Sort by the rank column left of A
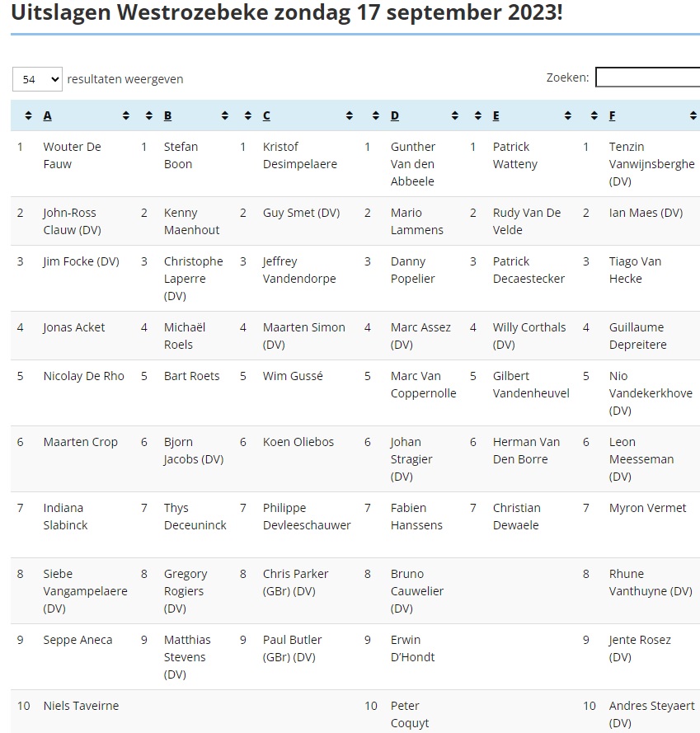700x733 pixels. pos(29,115)
